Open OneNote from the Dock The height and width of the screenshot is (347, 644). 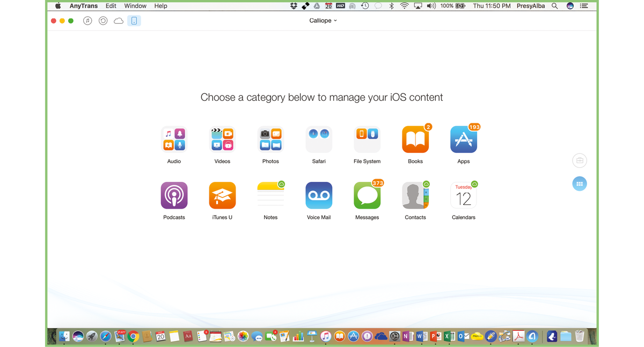(408, 336)
